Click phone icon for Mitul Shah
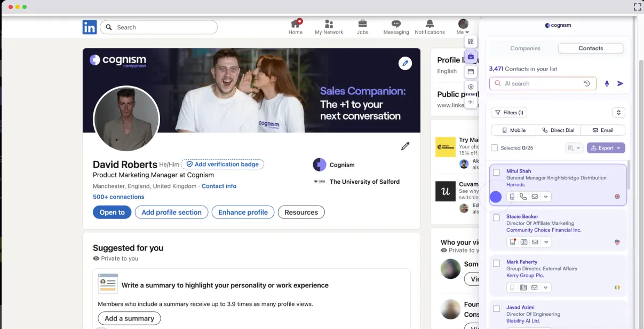 point(523,197)
